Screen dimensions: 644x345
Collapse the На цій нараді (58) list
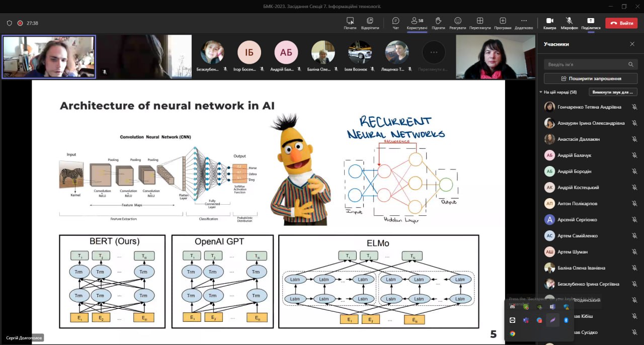pyautogui.click(x=541, y=92)
